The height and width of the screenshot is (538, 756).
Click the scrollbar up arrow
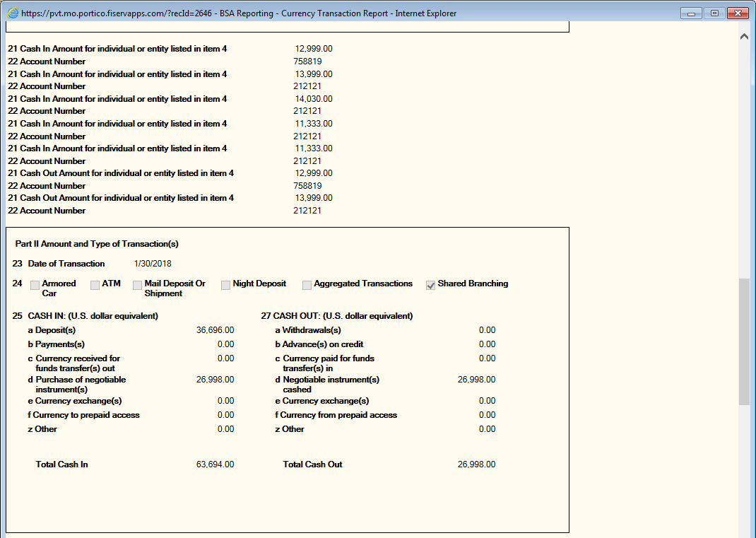[744, 37]
